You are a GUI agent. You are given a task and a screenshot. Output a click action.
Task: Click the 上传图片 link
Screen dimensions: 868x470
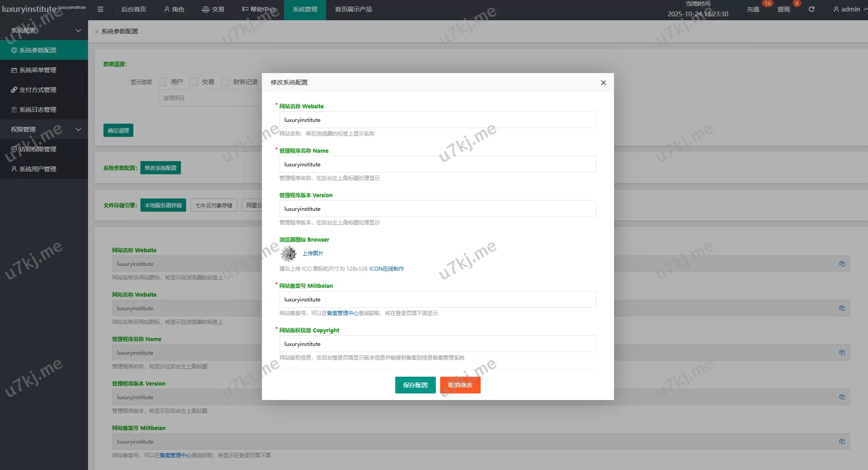coord(313,253)
